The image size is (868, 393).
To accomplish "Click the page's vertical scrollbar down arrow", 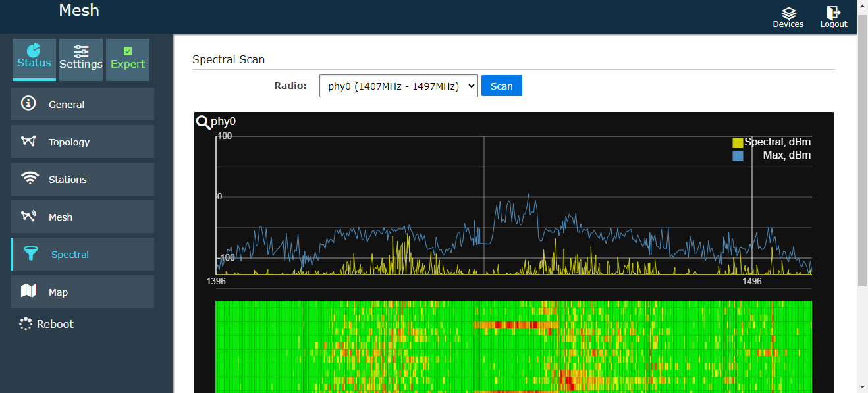I will (862, 387).
